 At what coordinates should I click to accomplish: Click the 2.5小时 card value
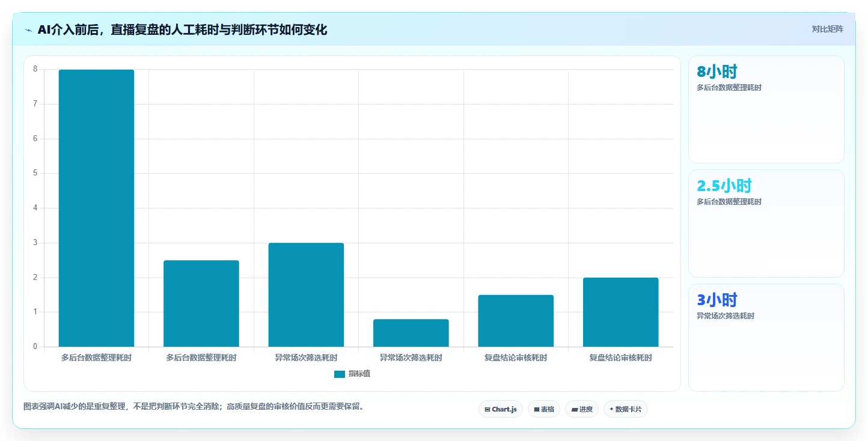coord(724,186)
